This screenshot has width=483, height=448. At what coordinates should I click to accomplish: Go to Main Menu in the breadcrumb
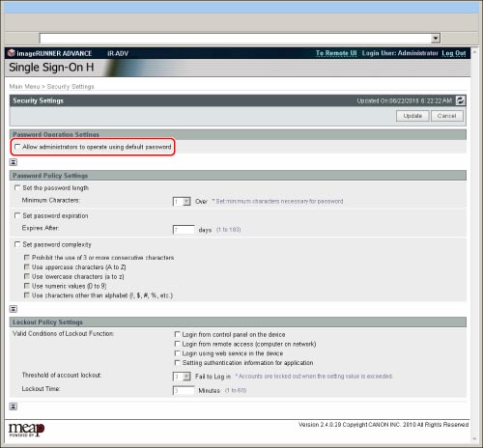pyautogui.click(x=24, y=86)
